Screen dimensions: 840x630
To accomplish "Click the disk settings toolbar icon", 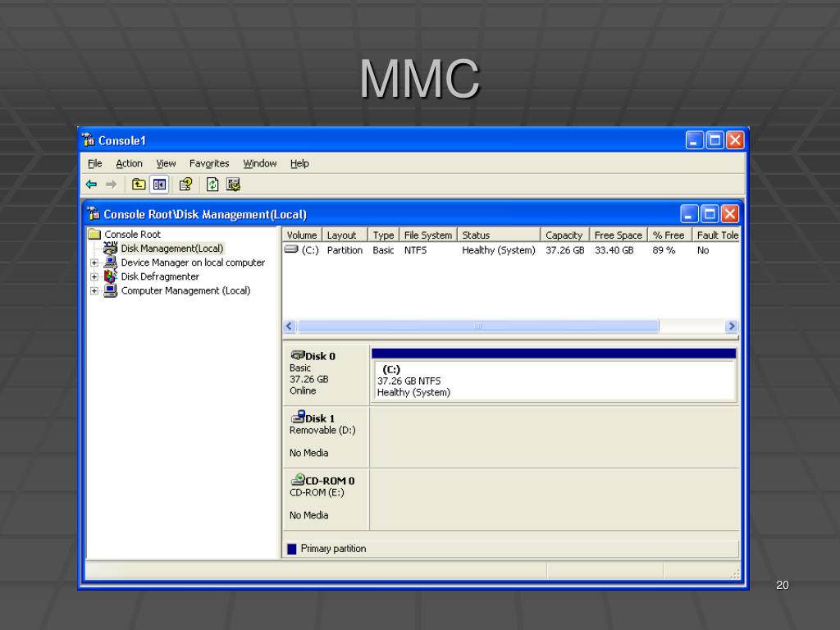I will [x=233, y=185].
